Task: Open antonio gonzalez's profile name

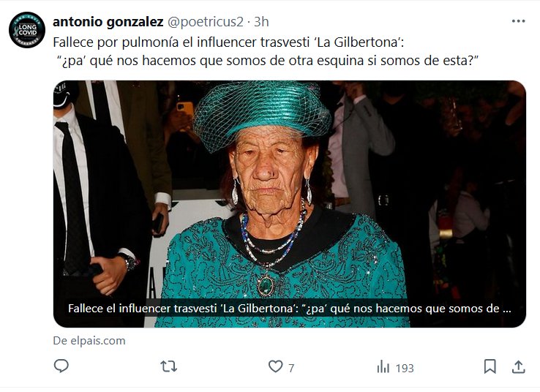Action: coord(108,22)
